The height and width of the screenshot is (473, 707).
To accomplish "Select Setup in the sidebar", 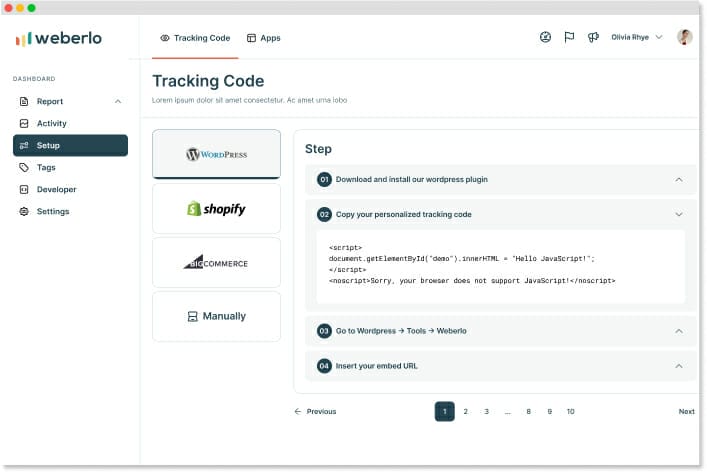I will (70, 145).
